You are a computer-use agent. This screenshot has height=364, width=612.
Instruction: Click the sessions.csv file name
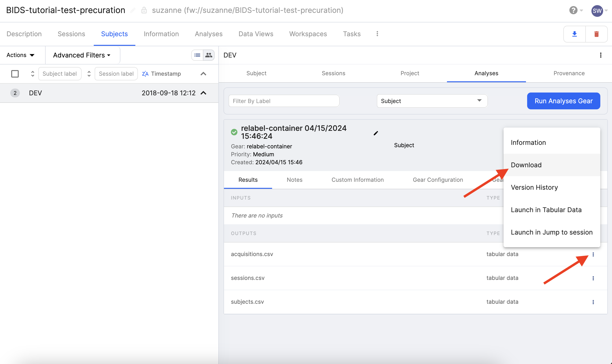[248, 278]
